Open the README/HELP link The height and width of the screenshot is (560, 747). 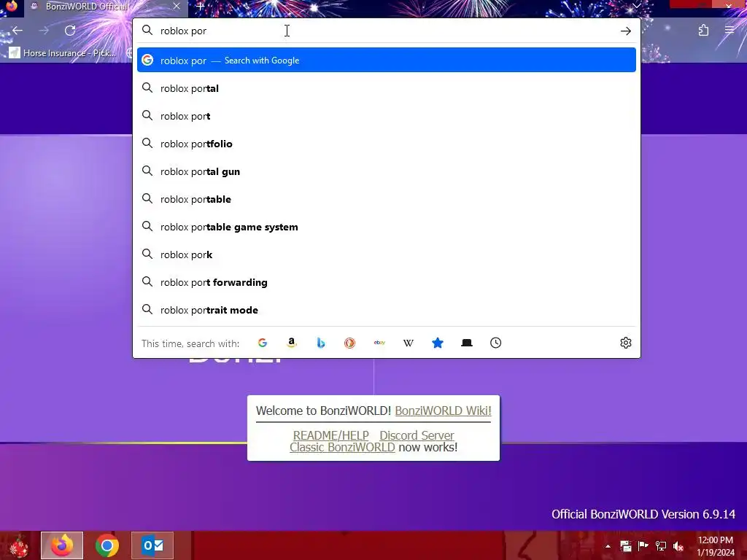pos(330,435)
